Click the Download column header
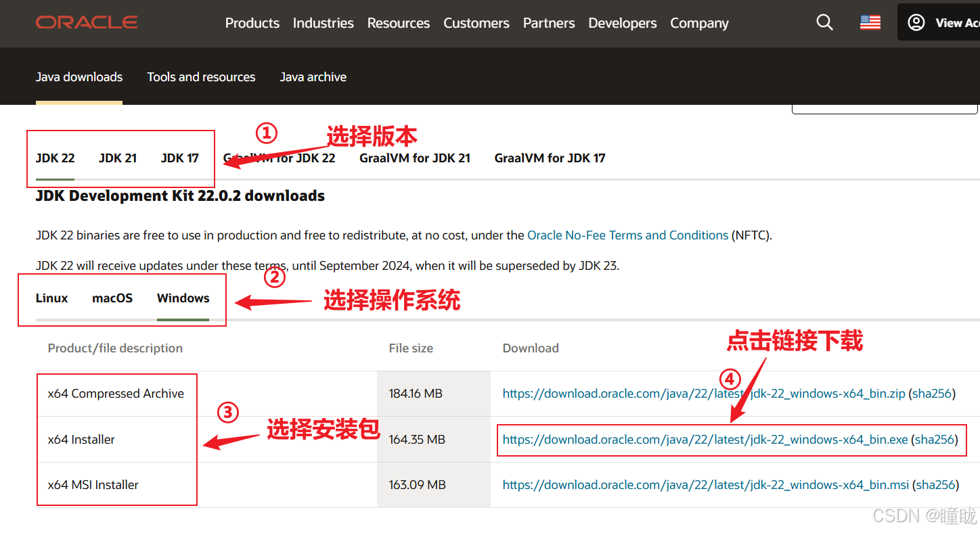This screenshot has height=533, width=980. (531, 348)
